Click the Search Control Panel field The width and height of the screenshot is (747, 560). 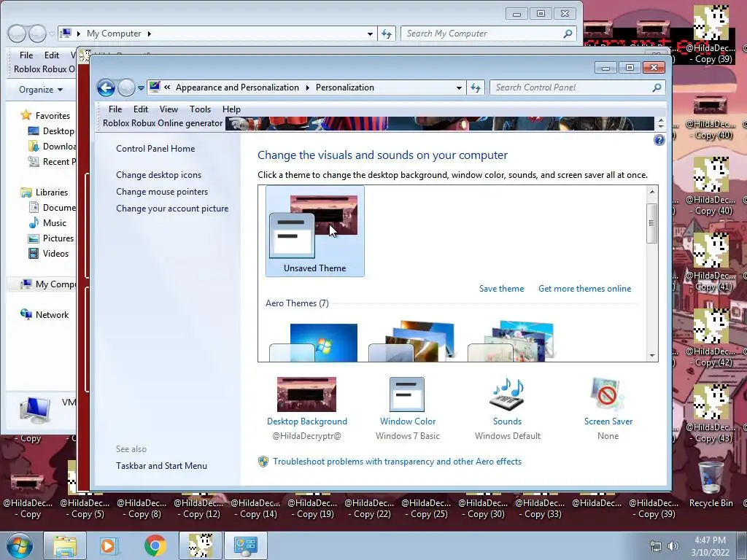[570, 87]
